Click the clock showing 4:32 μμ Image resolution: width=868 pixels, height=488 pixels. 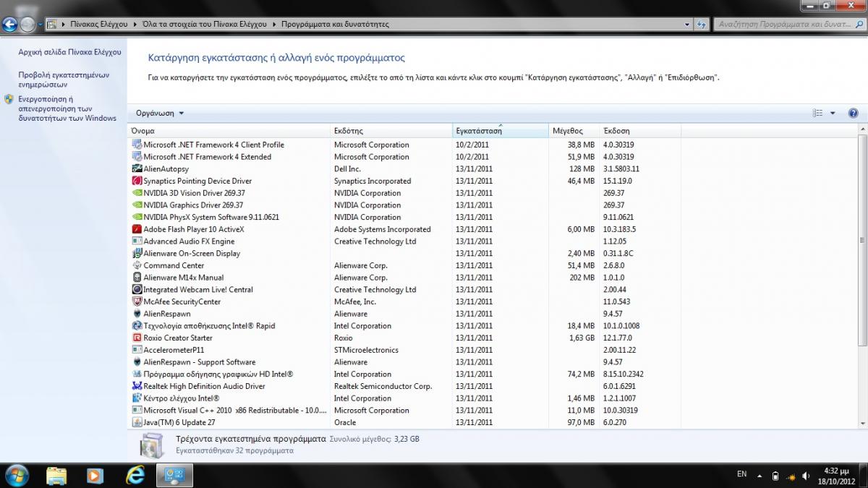tap(835, 471)
